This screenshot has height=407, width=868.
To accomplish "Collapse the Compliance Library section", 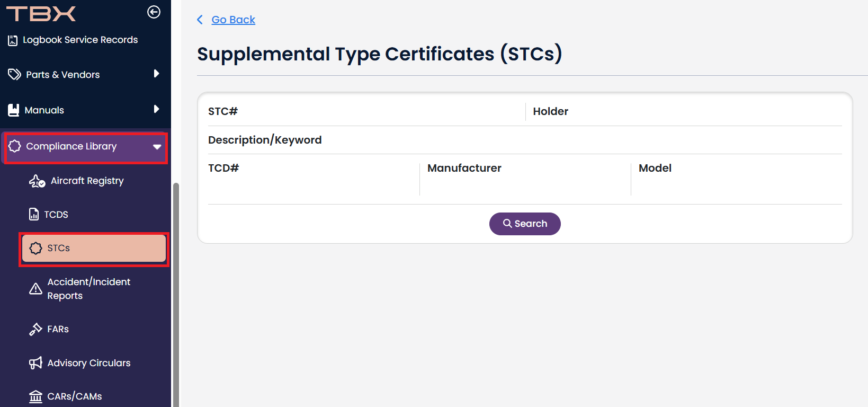I will pyautogui.click(x=156, y=146).
